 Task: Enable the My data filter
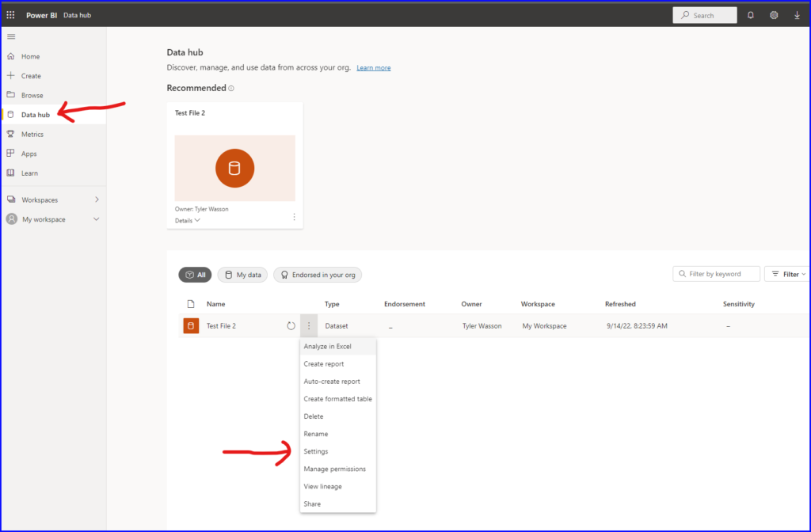242,274
